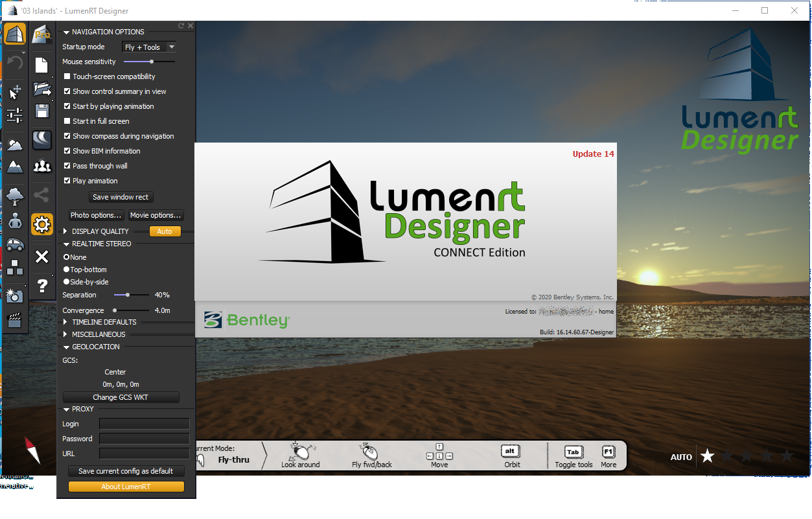Click the orange gear settings icon
812x519 pixels.
coord(42,225)
